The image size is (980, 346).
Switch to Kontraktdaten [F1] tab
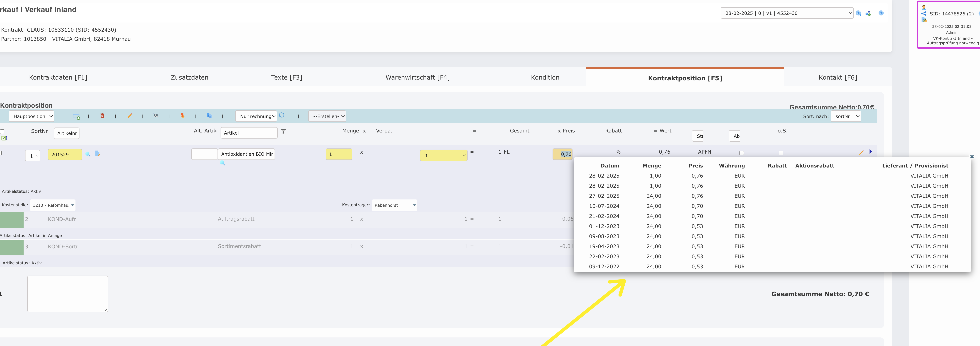tap(58, 78)
